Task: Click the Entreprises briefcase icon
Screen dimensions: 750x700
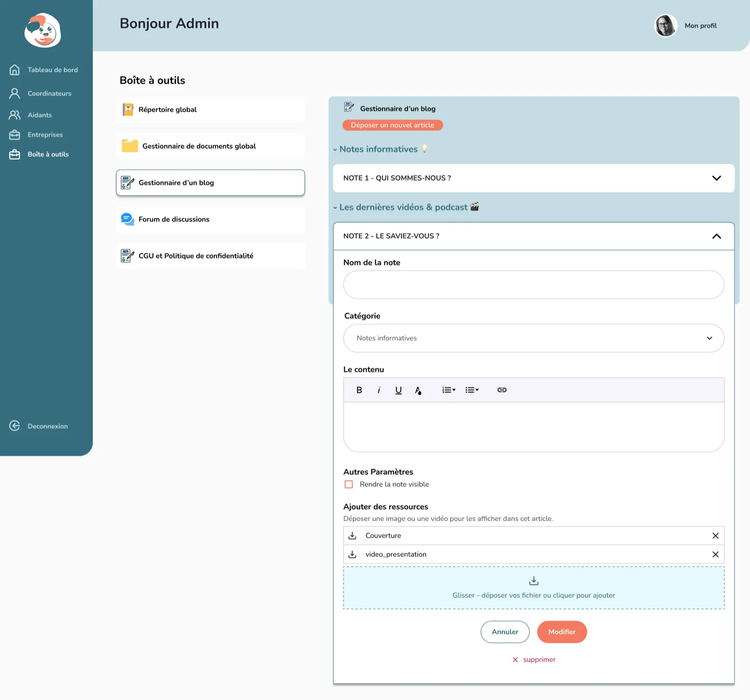Action: pos(15,135)
